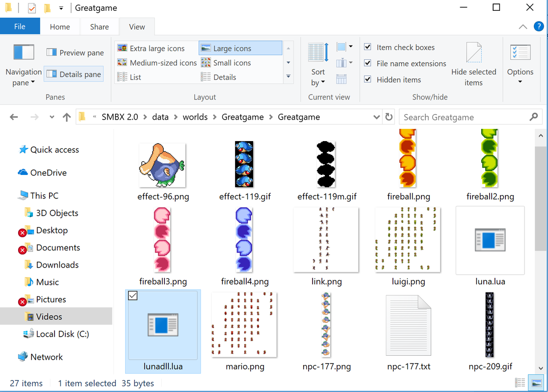Screen dimensions: 548x392
Task: Click New folder quick access button
Action: (x=47, y=8)
